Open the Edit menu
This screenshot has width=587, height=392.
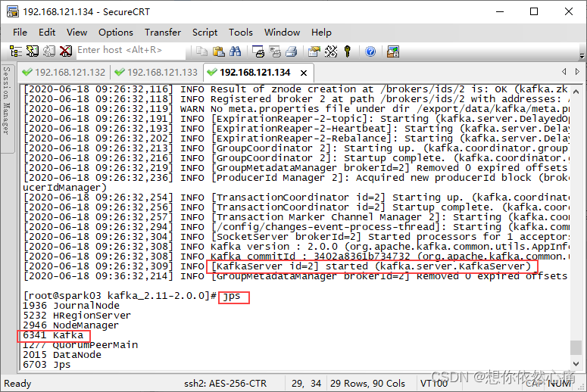tap(47, 33)
